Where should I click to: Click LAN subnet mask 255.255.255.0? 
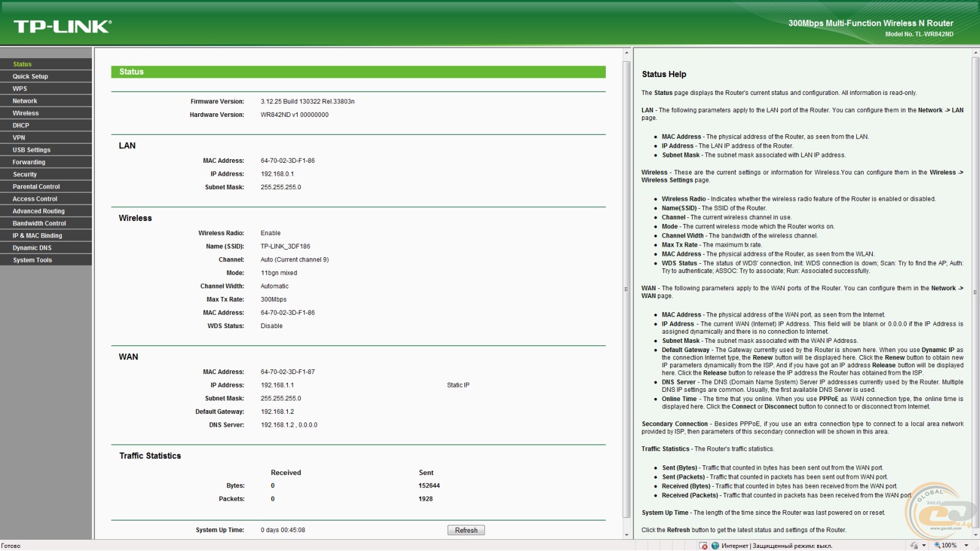pos(281,187)
